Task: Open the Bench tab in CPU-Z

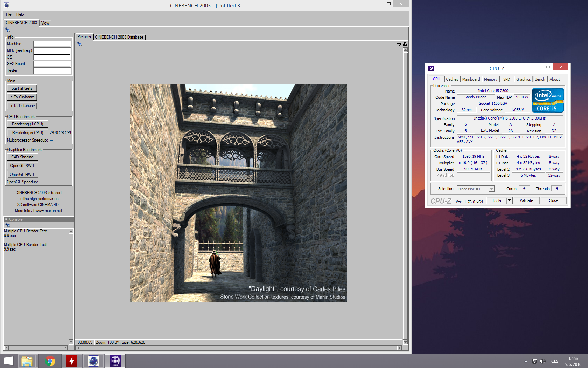Action: (540, 79)
